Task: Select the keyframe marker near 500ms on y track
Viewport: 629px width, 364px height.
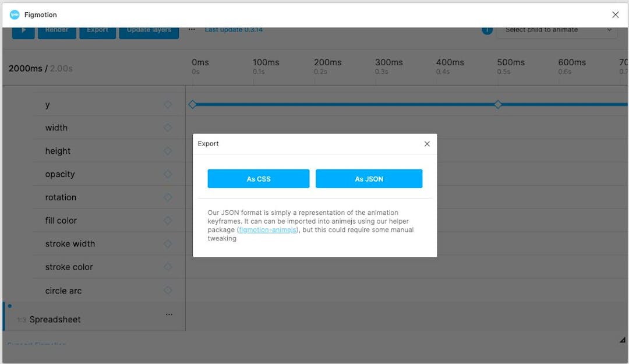Action: 498,104
